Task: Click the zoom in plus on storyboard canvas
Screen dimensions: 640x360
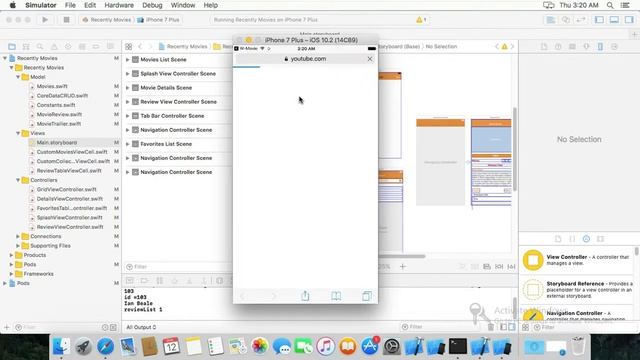Action: tap(403, 267)
